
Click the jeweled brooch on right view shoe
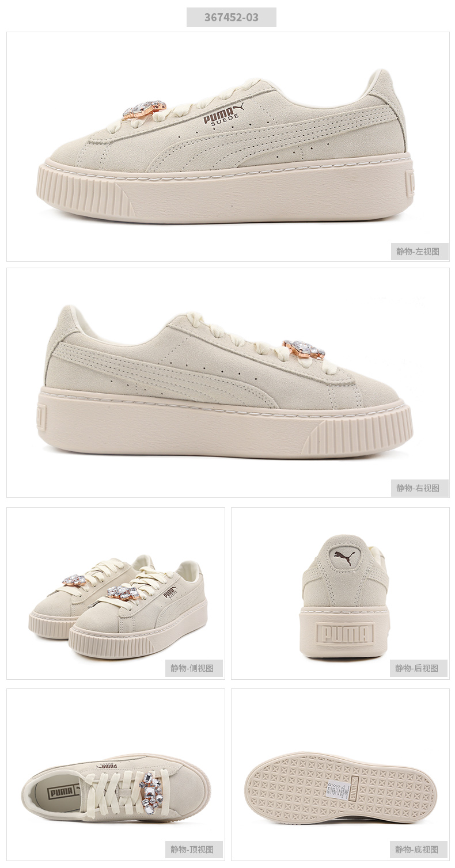click(x=304, y=349)
